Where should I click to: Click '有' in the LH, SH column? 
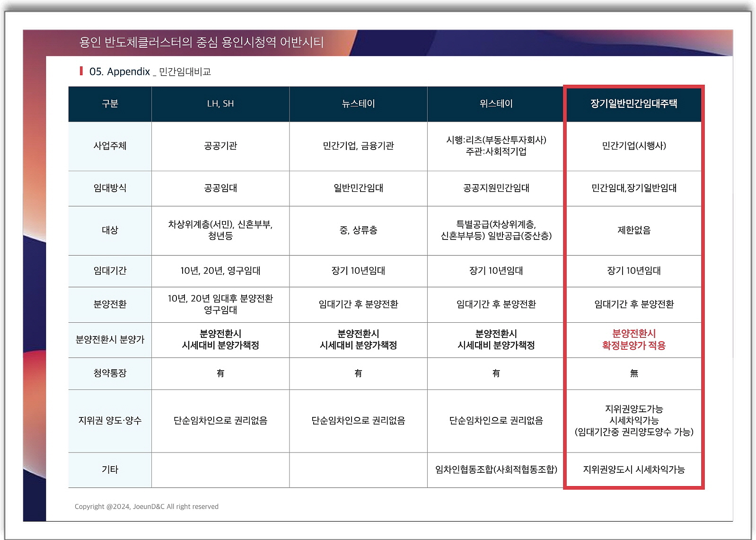click(220, 373)
